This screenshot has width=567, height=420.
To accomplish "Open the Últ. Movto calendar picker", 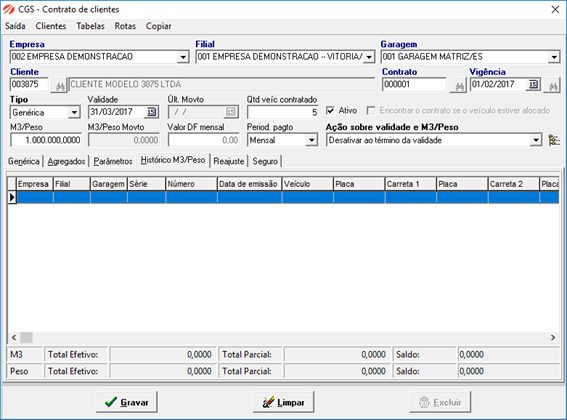I will (231, 112).
